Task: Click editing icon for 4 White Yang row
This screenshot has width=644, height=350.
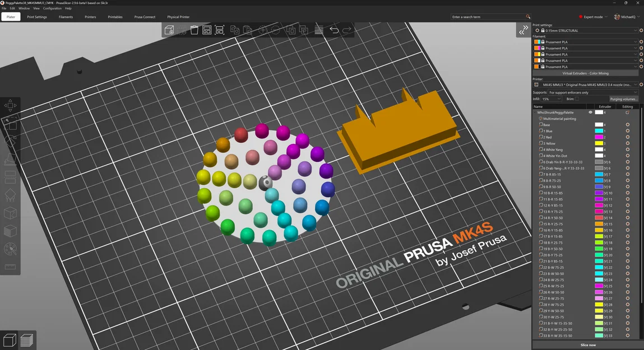Action: (x=628, y=150)
